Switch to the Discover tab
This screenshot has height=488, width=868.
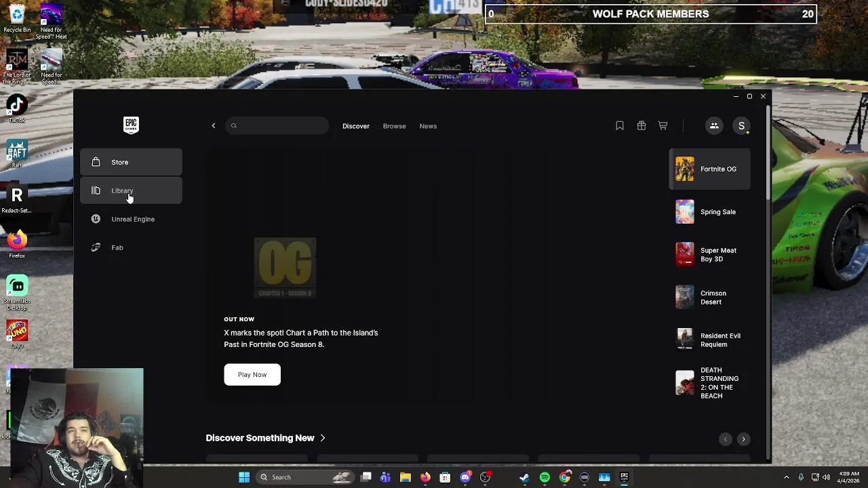tap(356, 126)
